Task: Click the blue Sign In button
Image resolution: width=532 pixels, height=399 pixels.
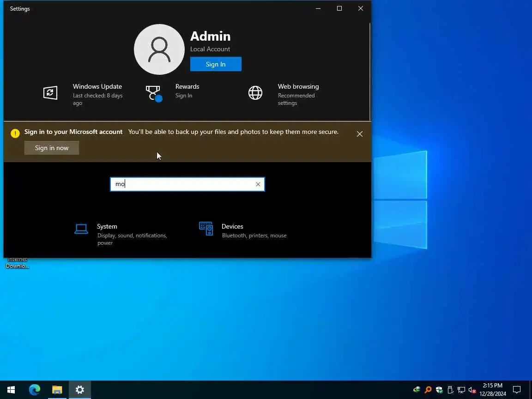Action: pos(216,64)
